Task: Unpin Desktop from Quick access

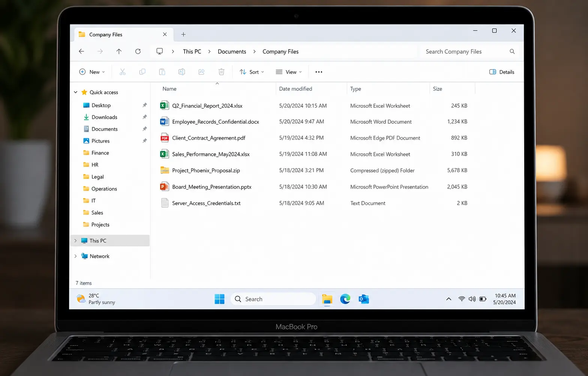Action: click(145, 105)
